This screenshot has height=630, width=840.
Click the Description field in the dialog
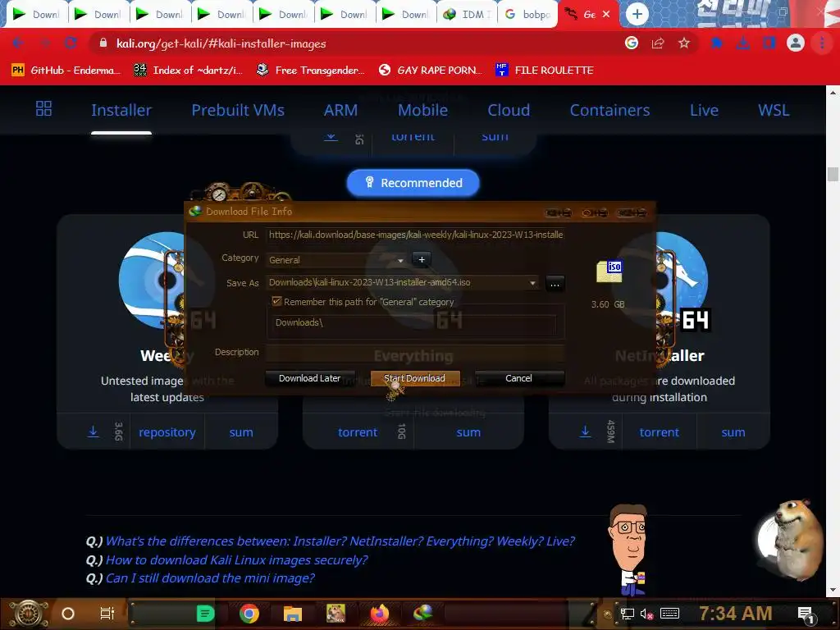pos(415,353)
